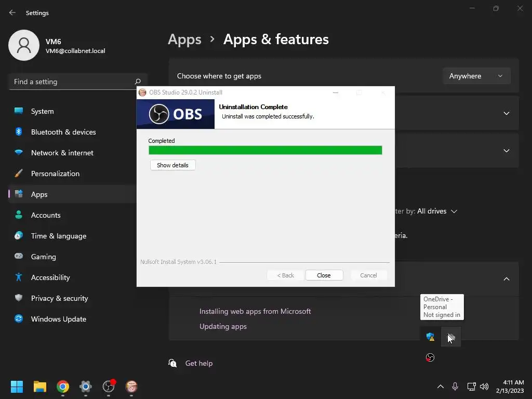Viewport: 532px width, 399px height.
Task: Click the volume speaker tray icon
Action: point(484,387)
